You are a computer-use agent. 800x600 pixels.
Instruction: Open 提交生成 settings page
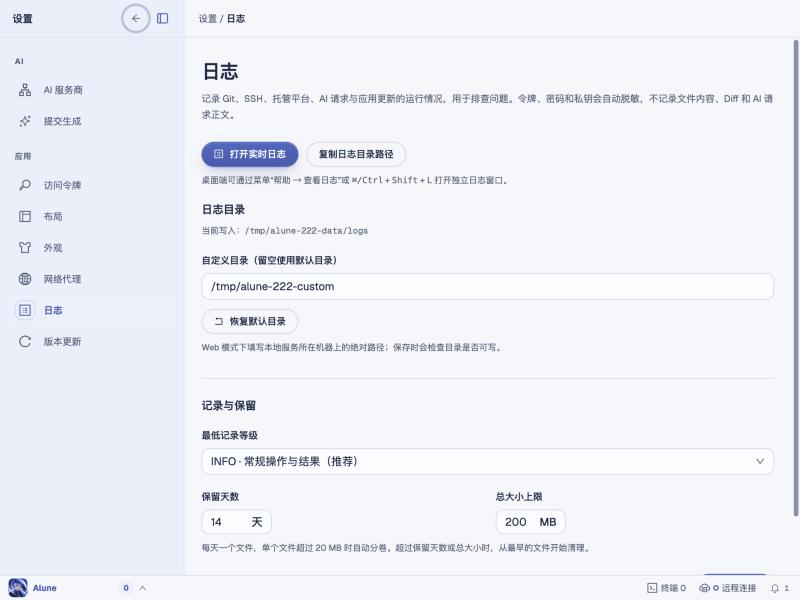92,121
